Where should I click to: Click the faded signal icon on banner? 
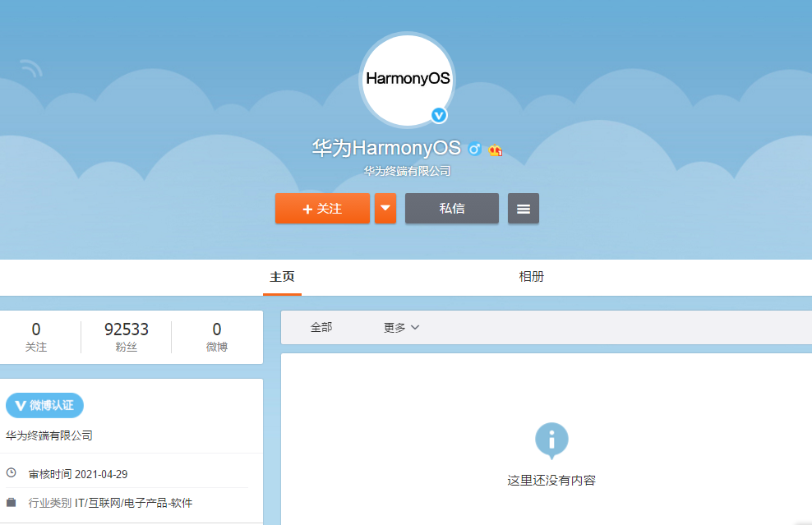click(x=31, y=68)
